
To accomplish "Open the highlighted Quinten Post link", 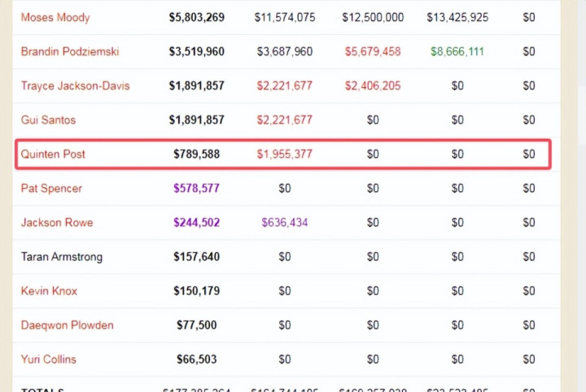I will click(x=53, y=154).
